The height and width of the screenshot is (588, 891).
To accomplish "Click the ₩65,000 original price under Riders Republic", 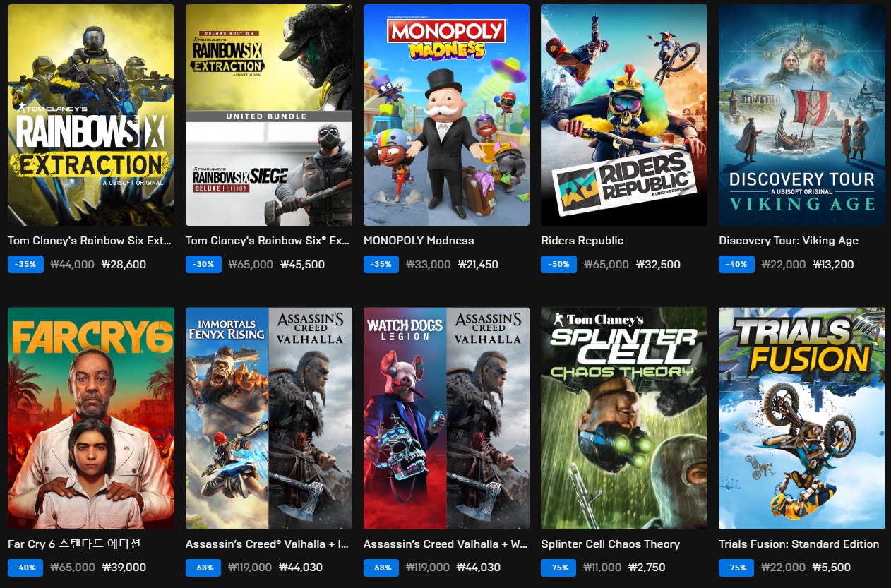I will [606, 265].
